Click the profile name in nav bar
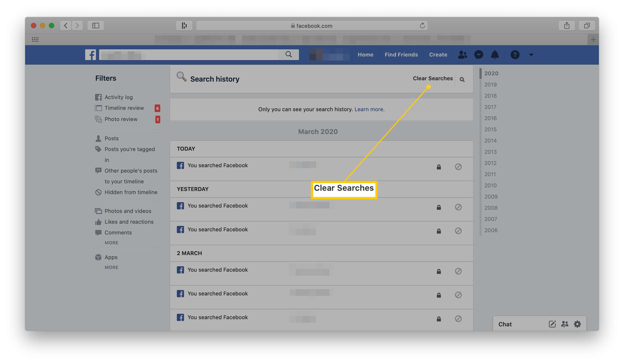Screen dimensions: 624x364 coord(329,54)
